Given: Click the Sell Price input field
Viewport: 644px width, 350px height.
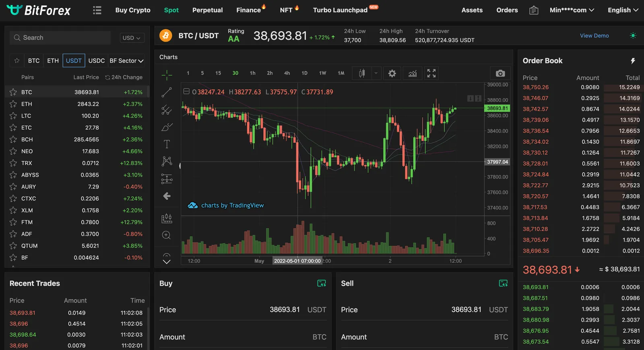Looking at the screenshot, I should click(425, 310).
